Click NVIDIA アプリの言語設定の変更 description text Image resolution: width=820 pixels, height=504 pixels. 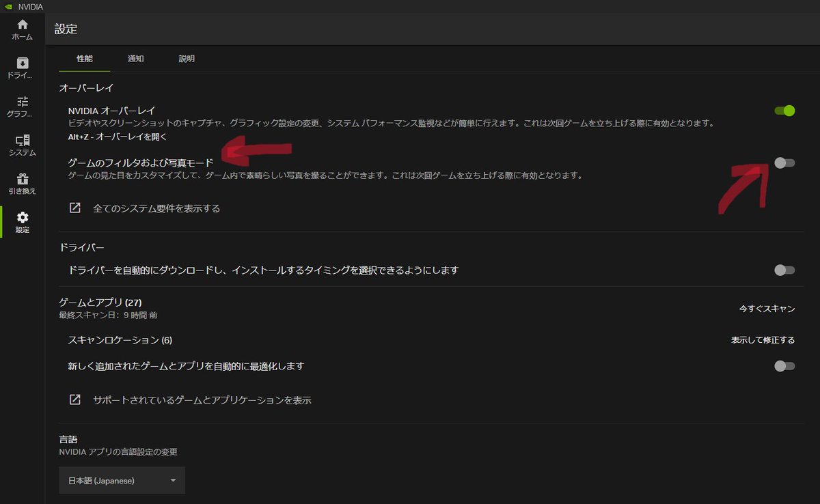pyautogui.click(x=119, y=452)
